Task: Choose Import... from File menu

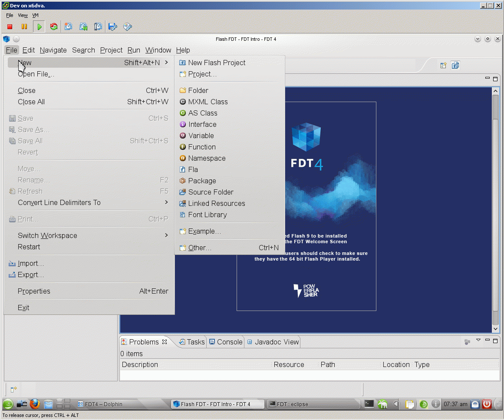Action: (x=89, y=263)
